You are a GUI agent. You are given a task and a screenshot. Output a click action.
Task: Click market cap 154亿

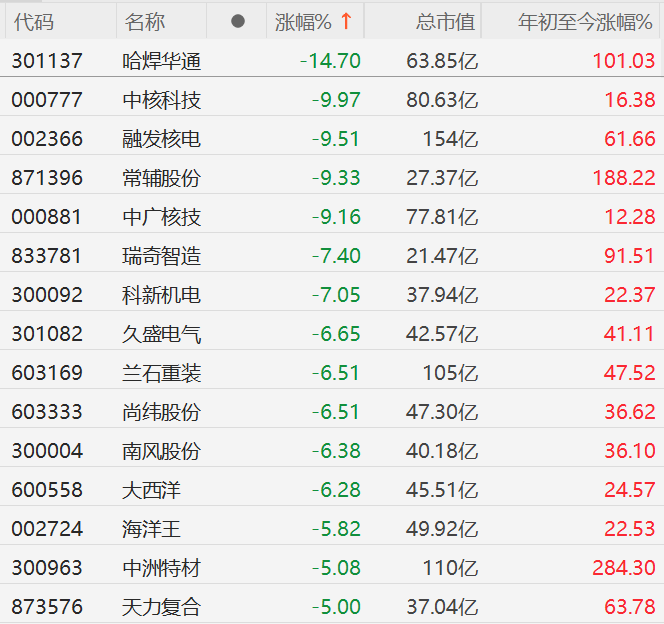450,139
